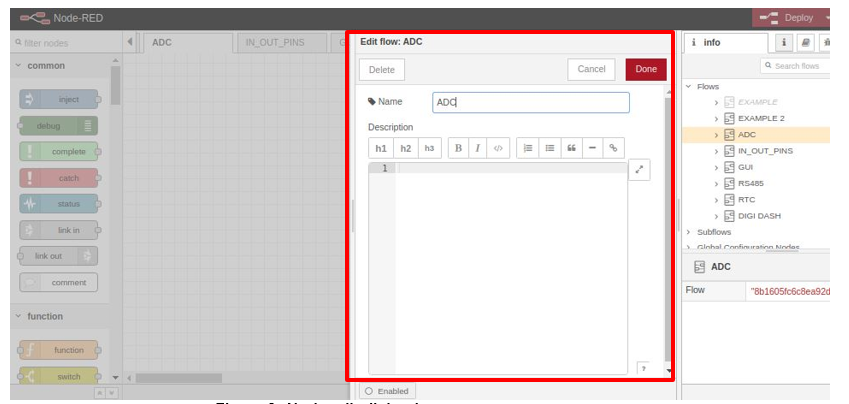Insert an ordered list in description

(x=528, y=148)
